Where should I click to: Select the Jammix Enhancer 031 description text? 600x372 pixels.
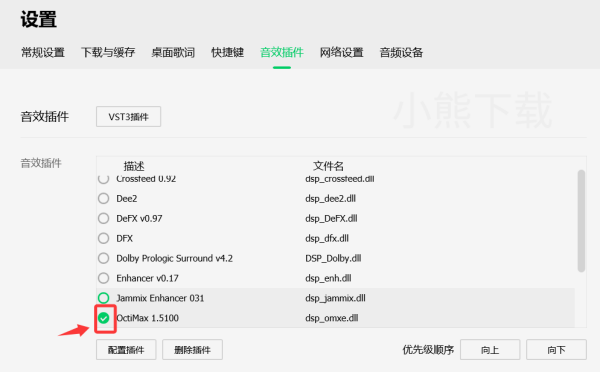pyautogui.click(x=160, y=298)
